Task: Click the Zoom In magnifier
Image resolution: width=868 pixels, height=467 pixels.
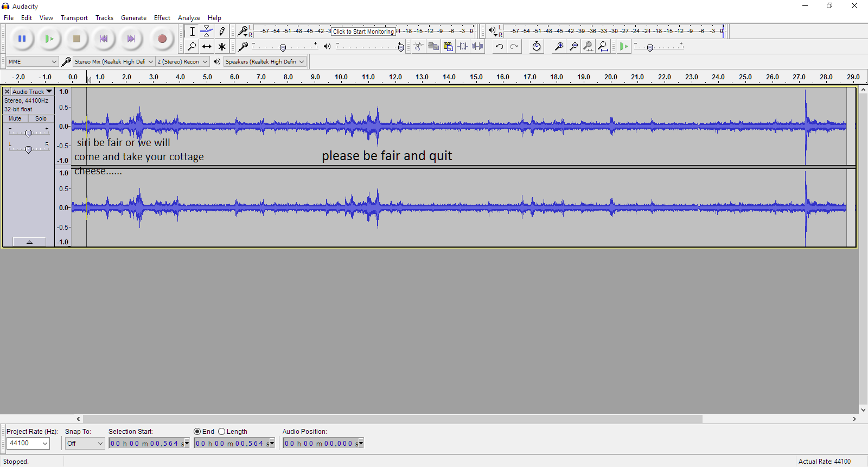Action: (x=558, y=47)
